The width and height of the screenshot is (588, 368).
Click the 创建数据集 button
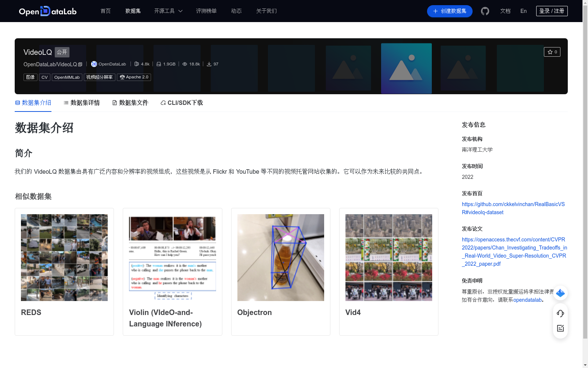coord(449,11)
